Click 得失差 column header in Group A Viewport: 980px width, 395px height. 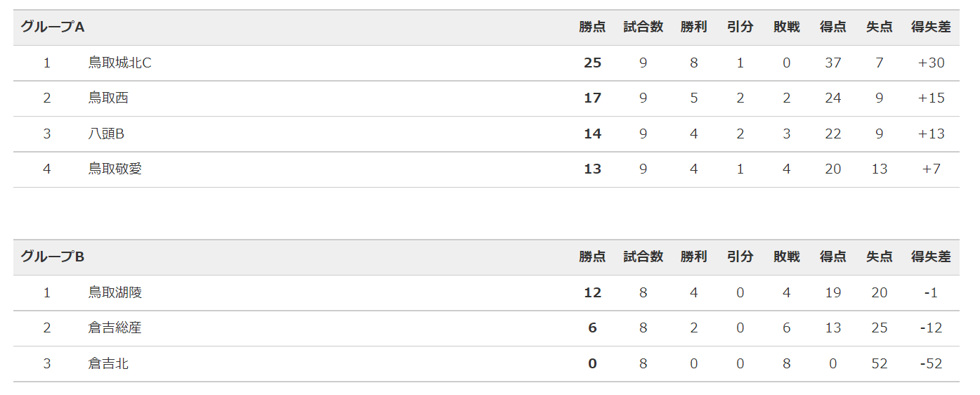coord(931,27)
